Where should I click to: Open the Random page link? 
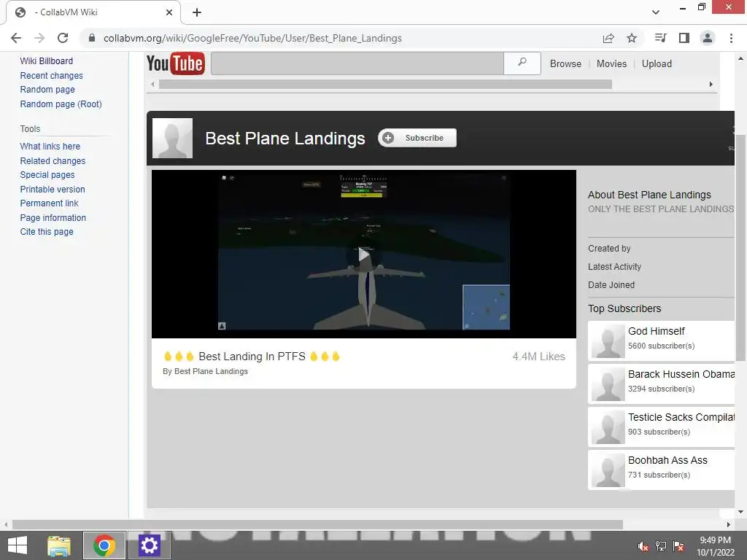47,90
